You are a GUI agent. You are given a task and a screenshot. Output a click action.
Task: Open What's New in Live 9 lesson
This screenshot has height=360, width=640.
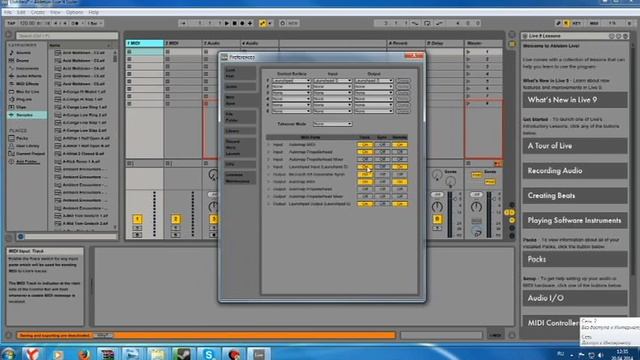pyautogui.click(x=575, y=100)
